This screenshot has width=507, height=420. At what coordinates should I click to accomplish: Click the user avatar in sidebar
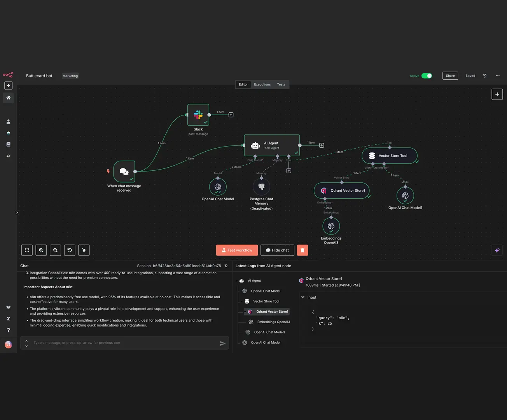pos(8,345)
